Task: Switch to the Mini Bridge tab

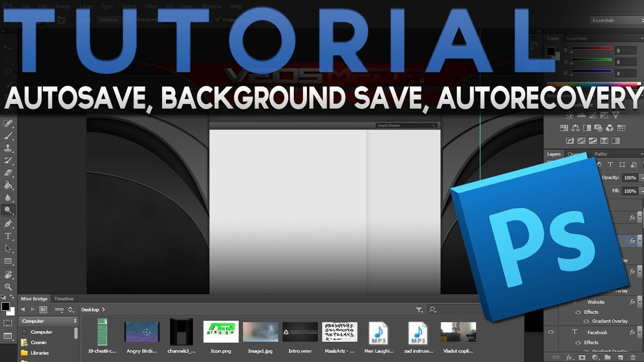Action: pos(34,299)
